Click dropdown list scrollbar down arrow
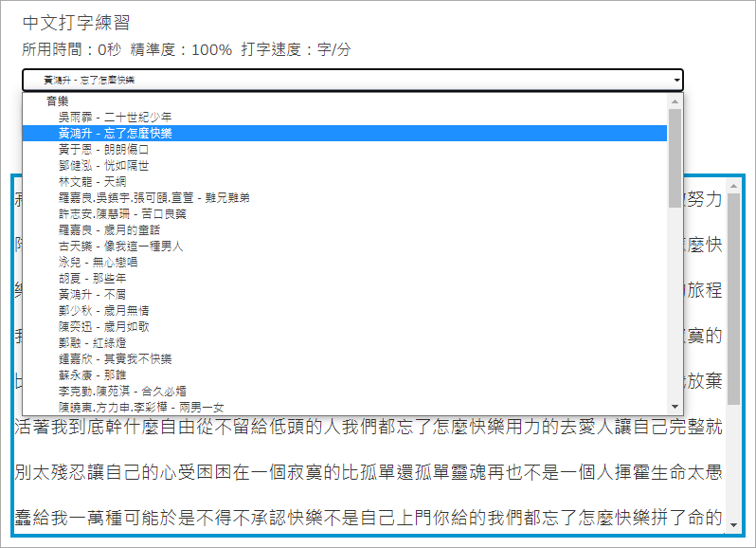The width and height of the screenshot is (756, 548). click(675, 407)
